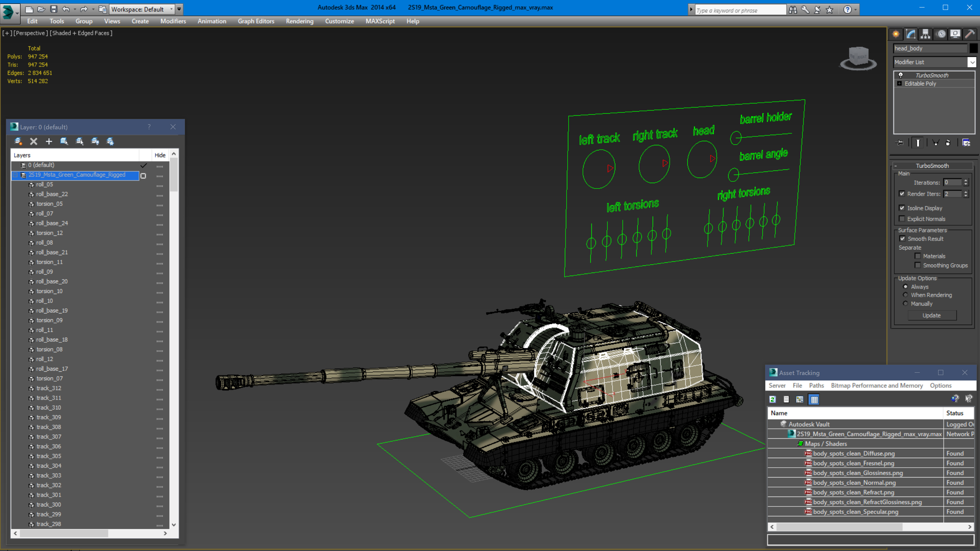This screenshot has width=980, height=551.
Task: Select Table View icon in Asset Tracking
Action: click(814, 399)
